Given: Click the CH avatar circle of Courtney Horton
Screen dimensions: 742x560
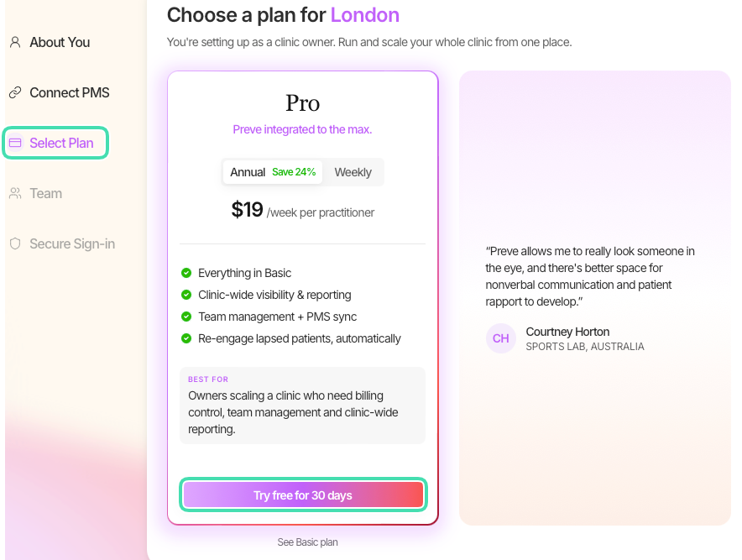Looking at the screenshot, I should pyautogui.click(x=500, y=338).
